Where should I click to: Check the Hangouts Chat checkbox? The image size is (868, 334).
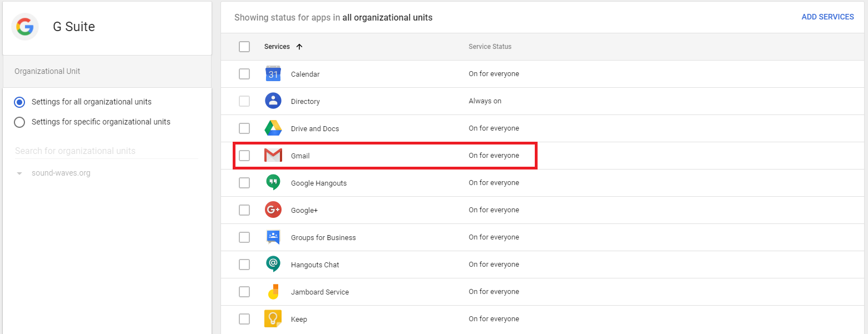point(244,265)
